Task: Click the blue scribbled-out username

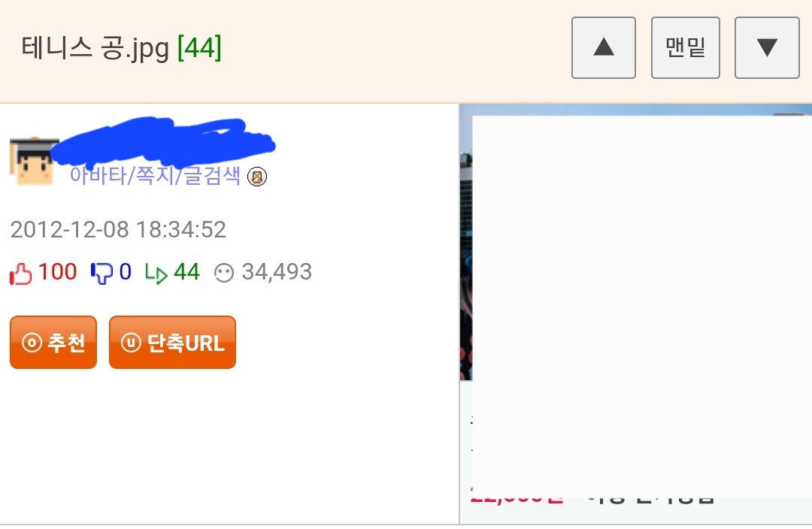Action: coord(163,138)
